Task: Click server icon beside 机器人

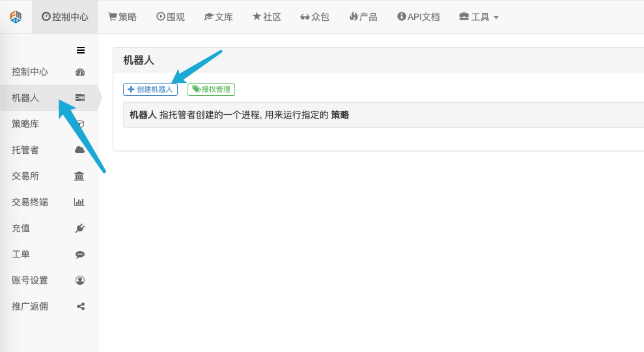Action: (x=80, y=98)
